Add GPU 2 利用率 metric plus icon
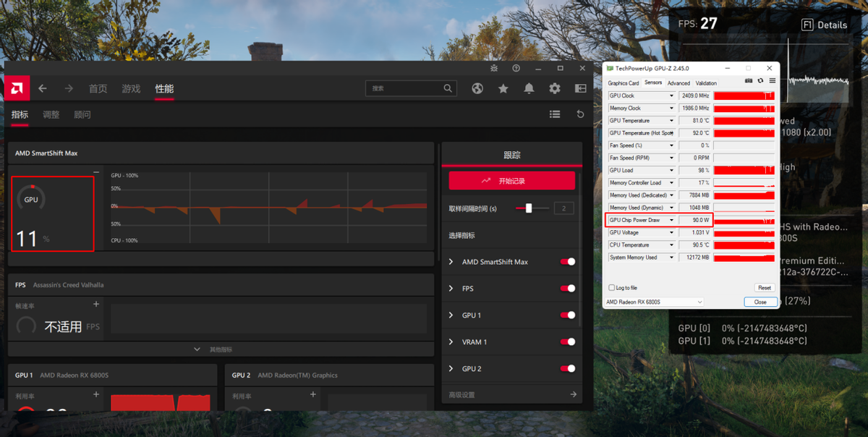This screenshot has height=437, width=868. [x=313, y=394]
